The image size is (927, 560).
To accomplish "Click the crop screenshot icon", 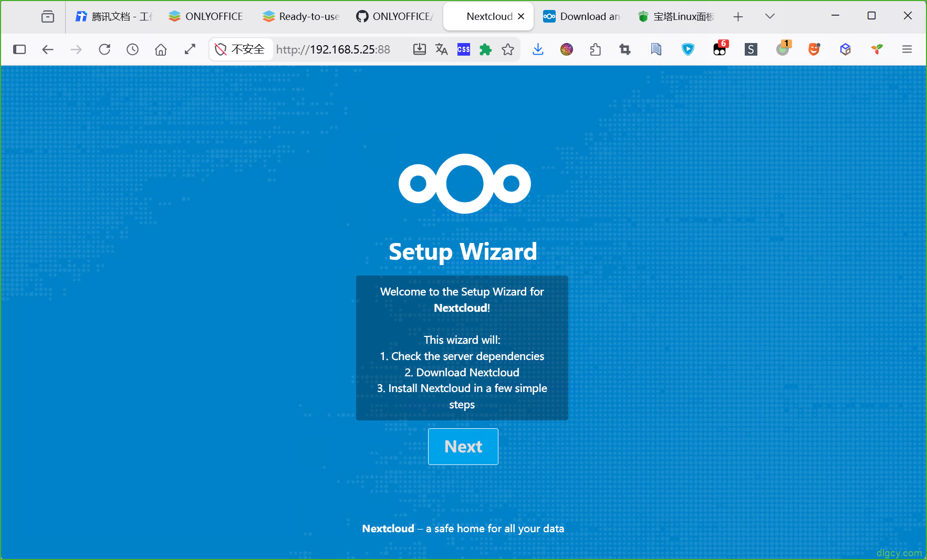I will (625, 49).
